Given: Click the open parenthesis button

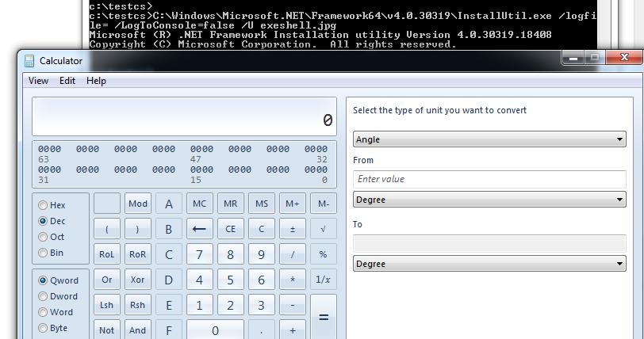Looking at the screenshot, I should 107,229.
